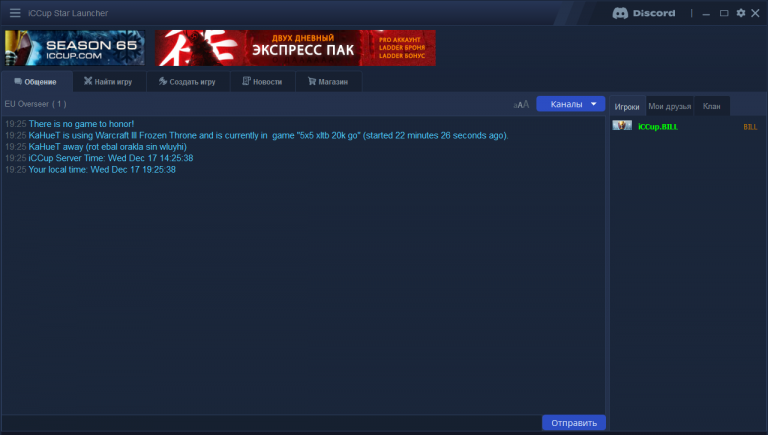Image resolution: width=768 pixels, height=435 pixels.
Task: Focus the chat message input field
Action: click(x=271, y=423)
